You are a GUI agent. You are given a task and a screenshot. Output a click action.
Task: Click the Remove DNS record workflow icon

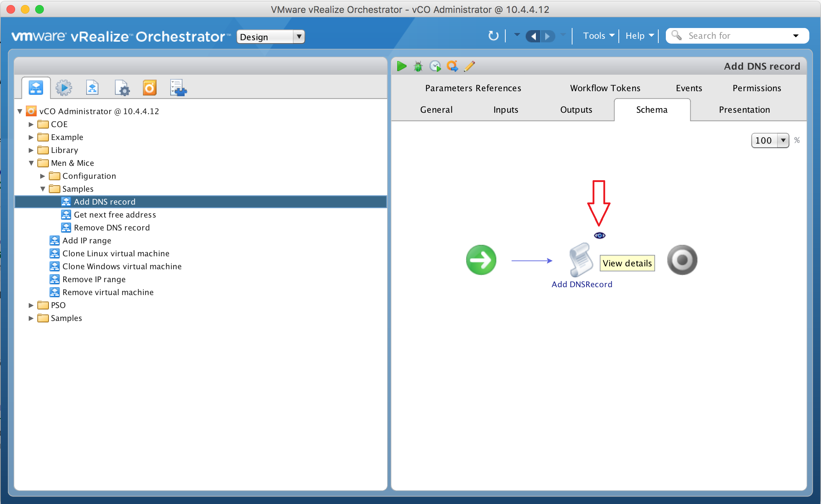click(66, 228)
